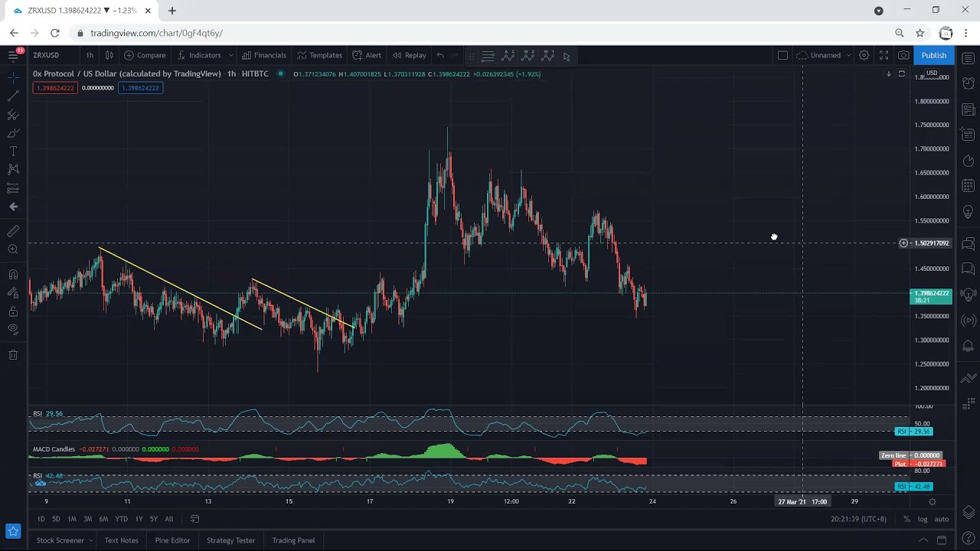Open time axis settings gear

[932, 502]
